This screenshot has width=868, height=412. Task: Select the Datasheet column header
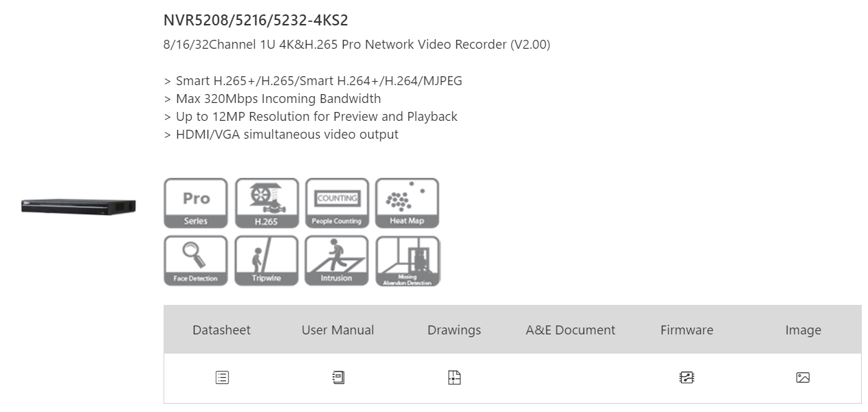221,330
